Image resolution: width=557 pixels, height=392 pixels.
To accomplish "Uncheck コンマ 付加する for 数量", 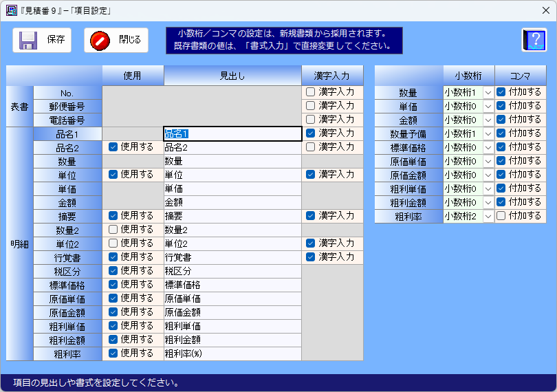I will click(501, 91).
